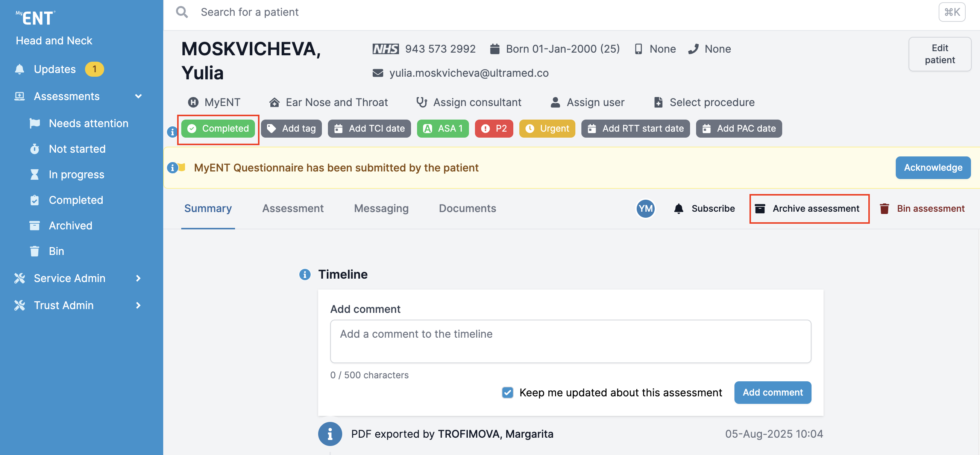
Task: Open the Needs attention flag item
Action: 88,123
